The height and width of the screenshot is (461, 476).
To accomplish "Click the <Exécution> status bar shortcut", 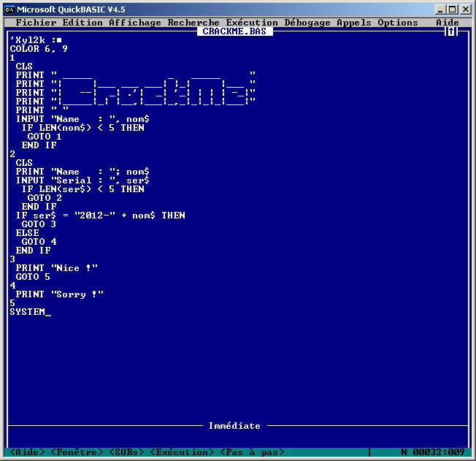I will 182,452.
